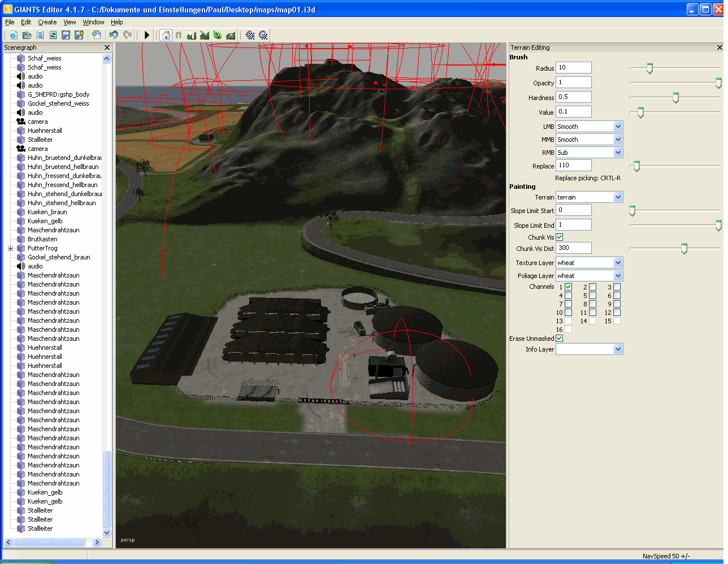The height and width of the screenshot is (564, 728).
Task: Open the Texture Layer dropdown
Action: pos(618,263)
